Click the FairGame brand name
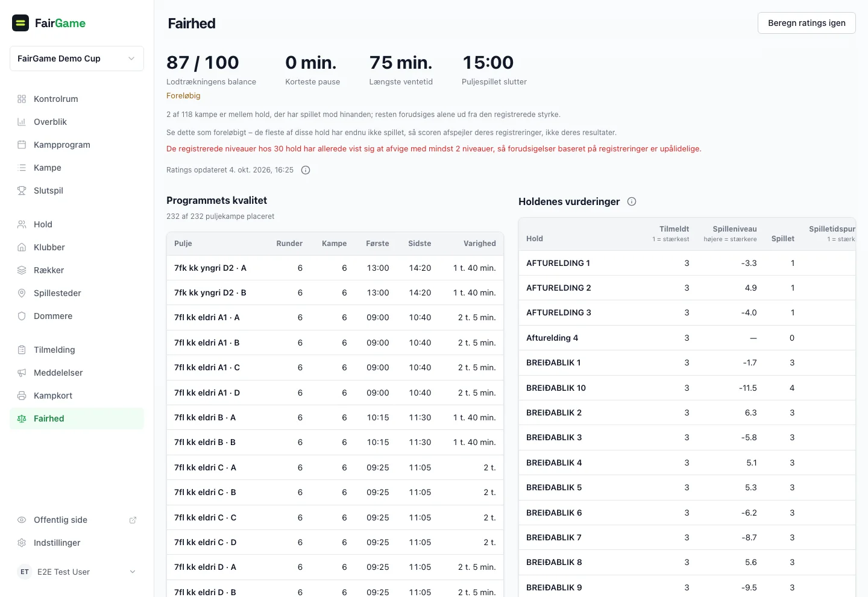 (x=60, y=23)
